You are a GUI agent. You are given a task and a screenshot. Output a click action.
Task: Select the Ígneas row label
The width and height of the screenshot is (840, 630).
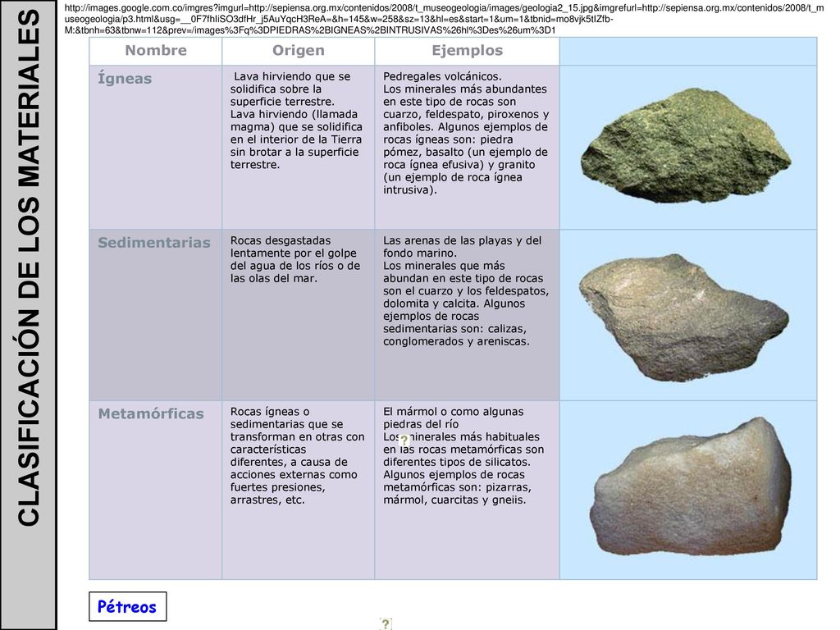[125, 78]
